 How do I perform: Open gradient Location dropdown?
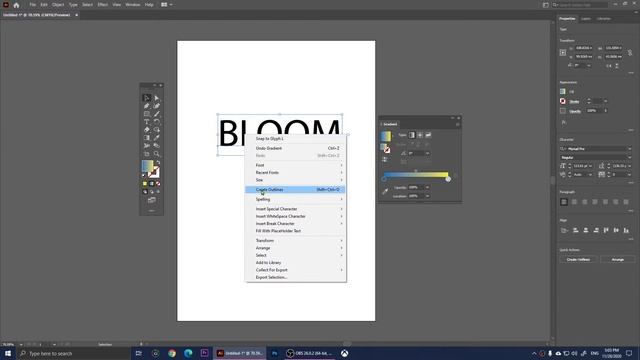[427, 196]
